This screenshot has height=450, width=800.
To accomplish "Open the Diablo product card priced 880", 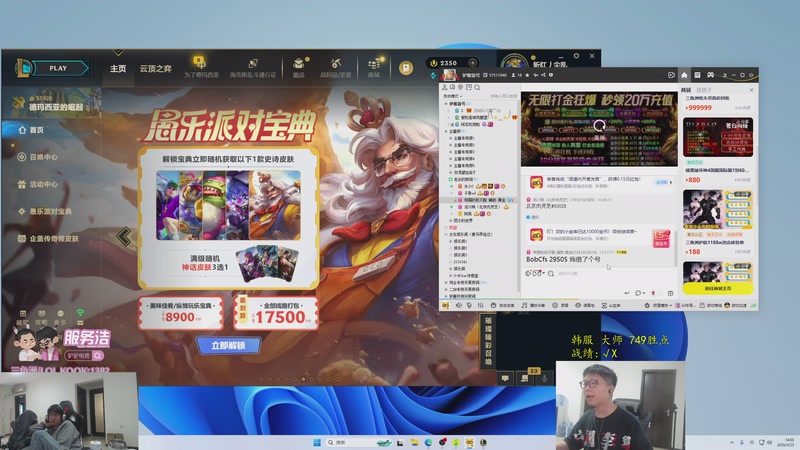I will [718, 150].
